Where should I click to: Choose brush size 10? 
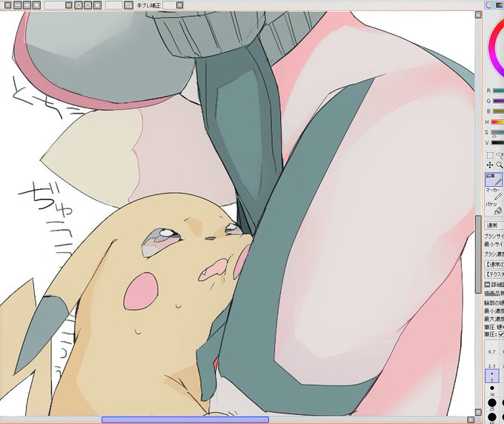coord(492,390)
